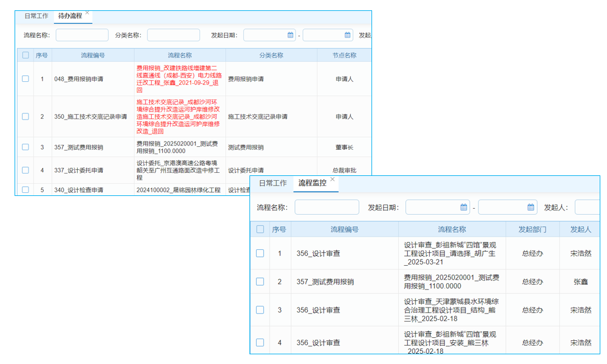The width and height of the screenshot is (607, 364).
Task: Click the 流程名称 input in 待办流程 filters
Action: click(x=82, y=35)
